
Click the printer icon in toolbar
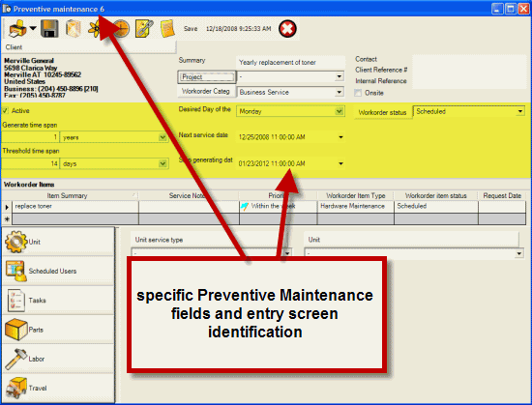[x=17, y=28]
